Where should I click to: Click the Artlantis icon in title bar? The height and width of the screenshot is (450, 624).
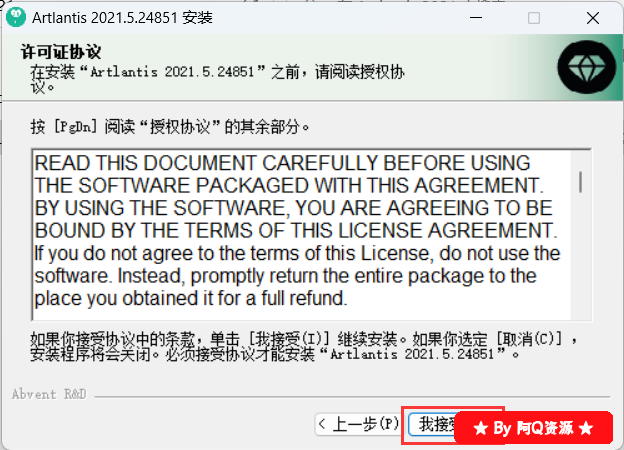coord(16,18)
